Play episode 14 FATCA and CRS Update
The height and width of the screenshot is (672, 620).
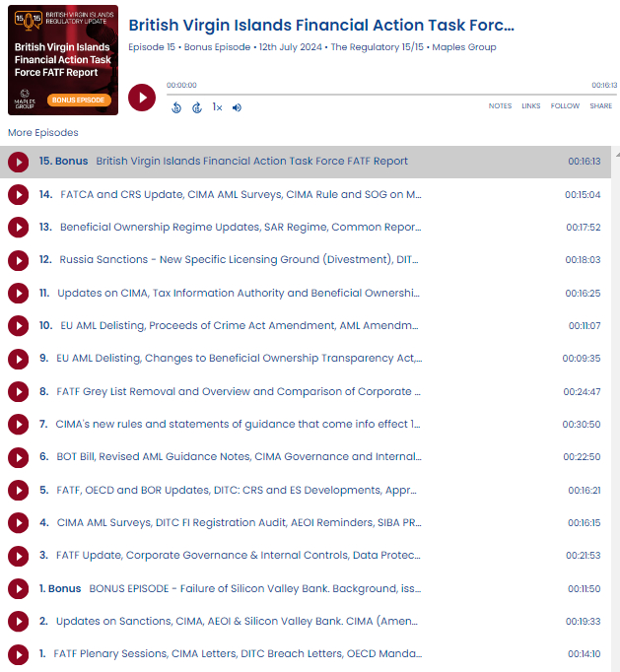point(18,195)
